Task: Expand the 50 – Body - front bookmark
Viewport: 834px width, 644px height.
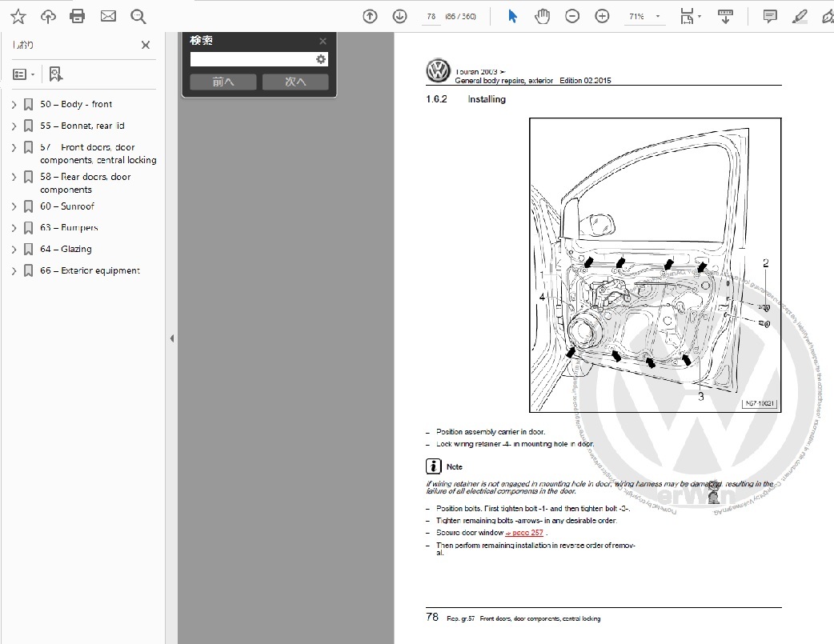Action: (14, 105)
